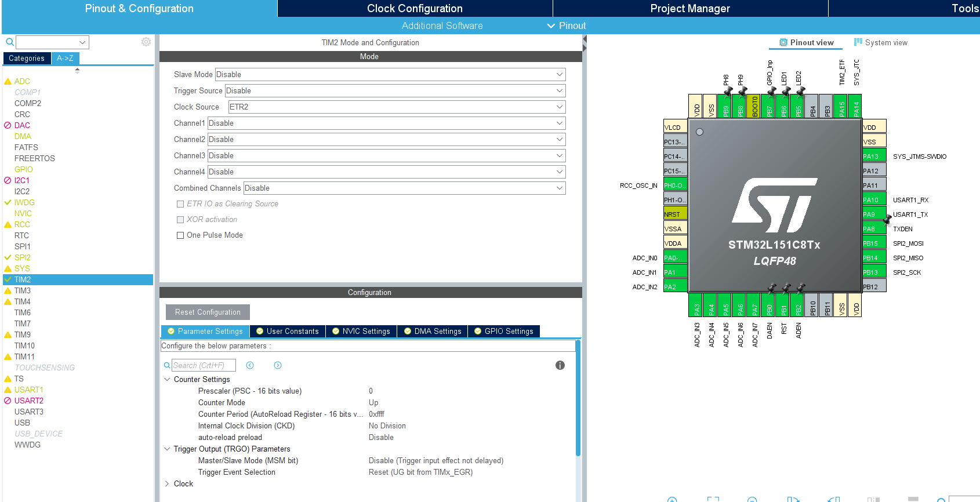
Task: Click the Prescaler value 0
Action: (371, 391)
